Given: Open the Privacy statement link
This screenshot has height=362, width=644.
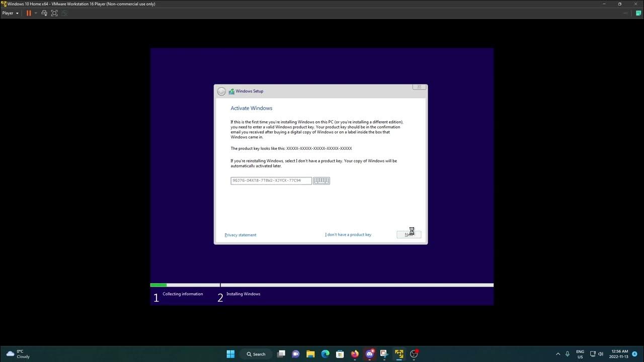Looking at the screenshot, I should click(x=240, y=235).
